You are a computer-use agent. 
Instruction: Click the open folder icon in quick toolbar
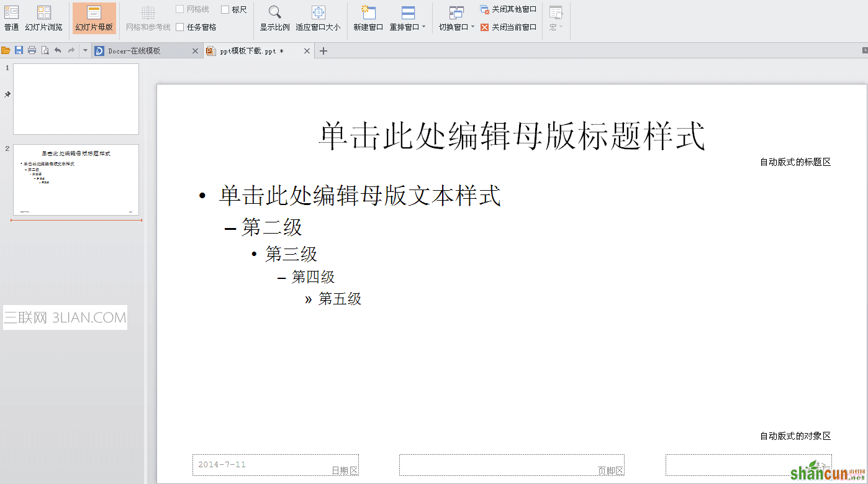click(6, 50)
